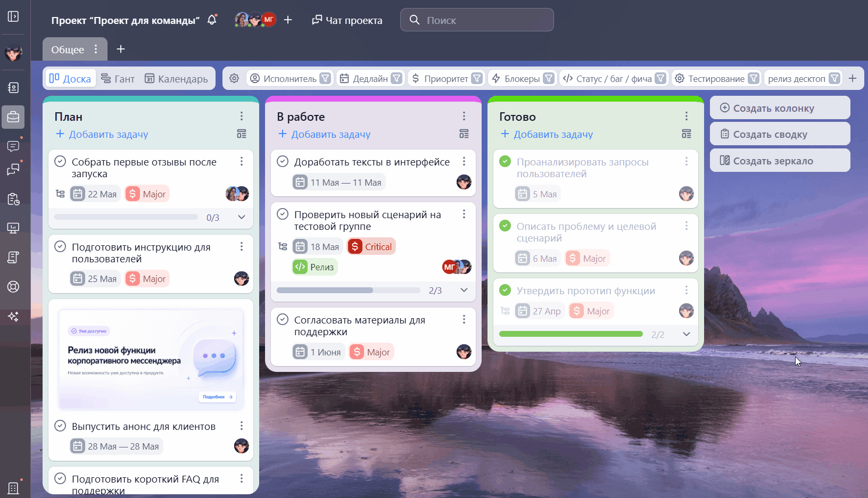Open the support lifebuoy icon in sidebar
Screen dimensions: 868x498
coord(13,287)
